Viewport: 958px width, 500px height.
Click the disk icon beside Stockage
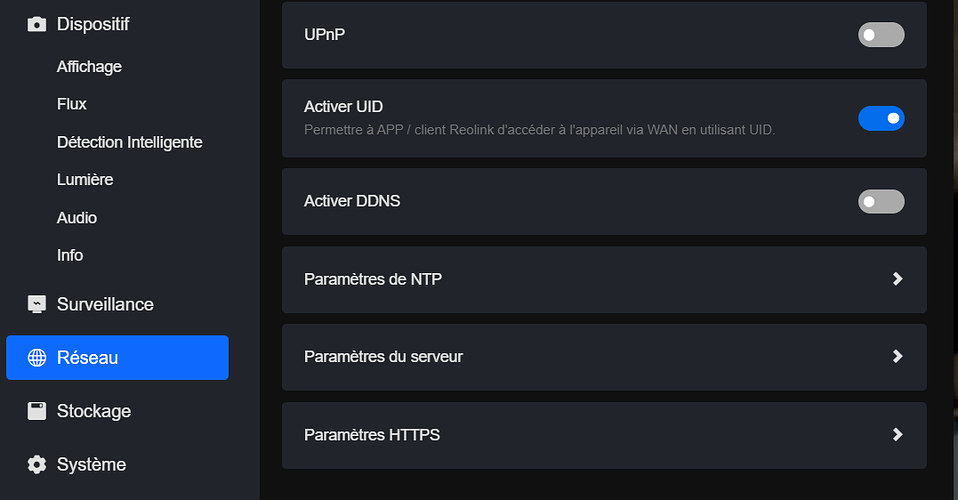(37, 411)
